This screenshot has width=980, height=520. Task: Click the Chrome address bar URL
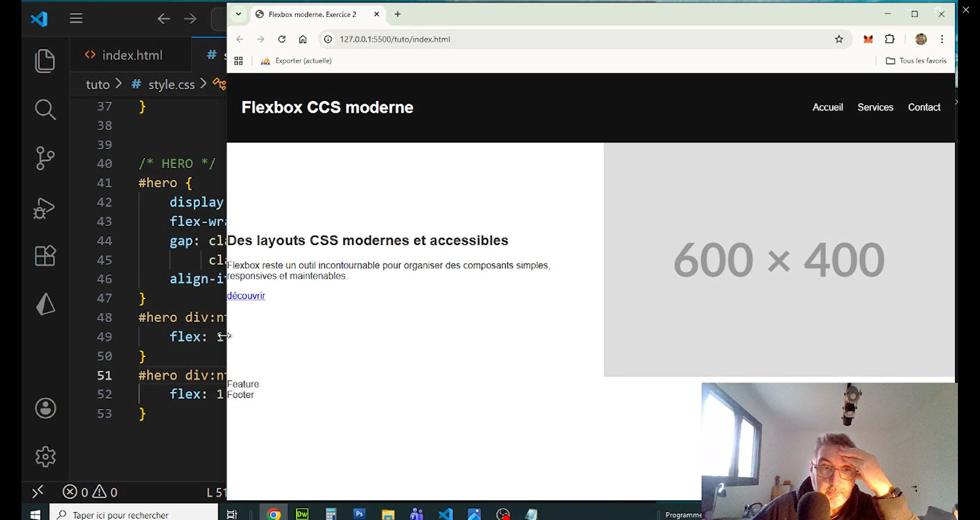tap(395, 39)
